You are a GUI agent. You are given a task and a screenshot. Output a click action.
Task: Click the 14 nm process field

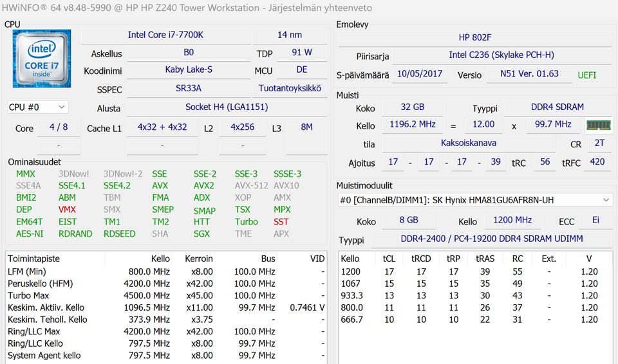290,35
